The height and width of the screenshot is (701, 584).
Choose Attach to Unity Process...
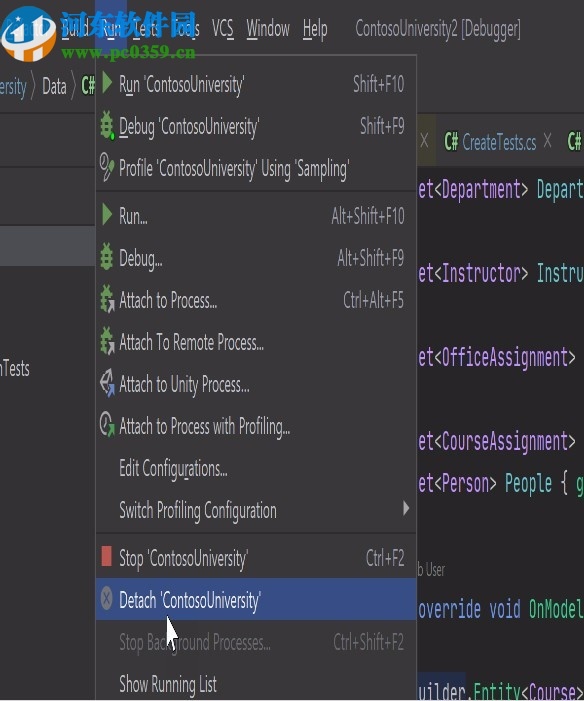(256, 384)
